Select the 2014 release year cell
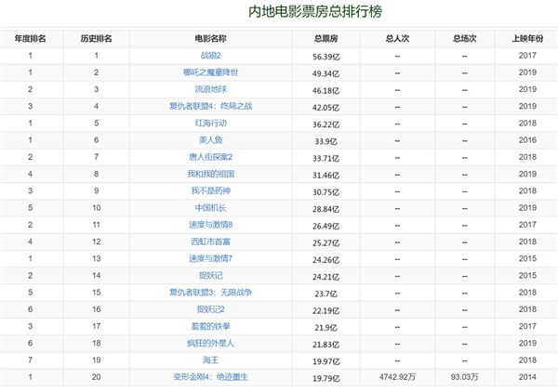The width and height of the screenshot is (558, 392). (x=527, y=377)
